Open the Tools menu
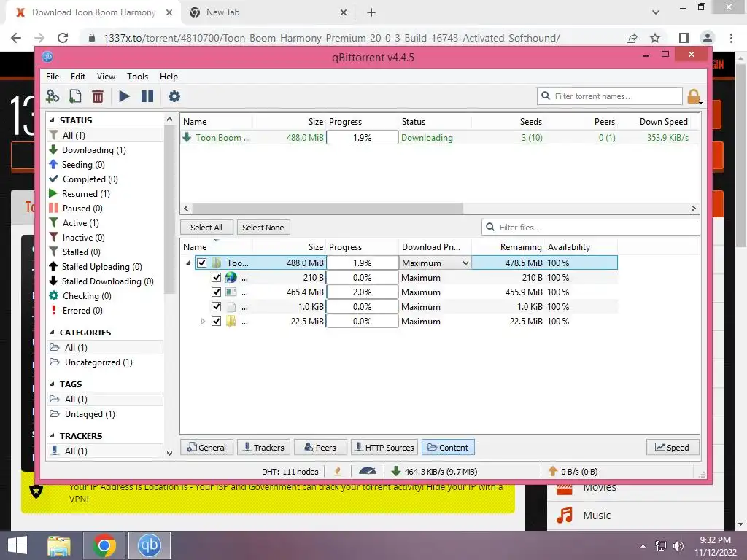747x560 pixels. click(137, 76)
